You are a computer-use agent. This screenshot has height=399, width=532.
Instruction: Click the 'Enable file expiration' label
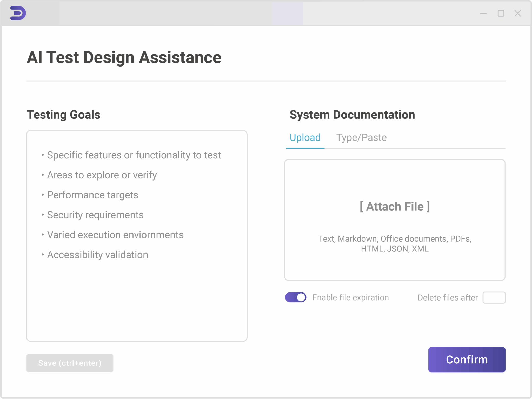coord(350,297)
